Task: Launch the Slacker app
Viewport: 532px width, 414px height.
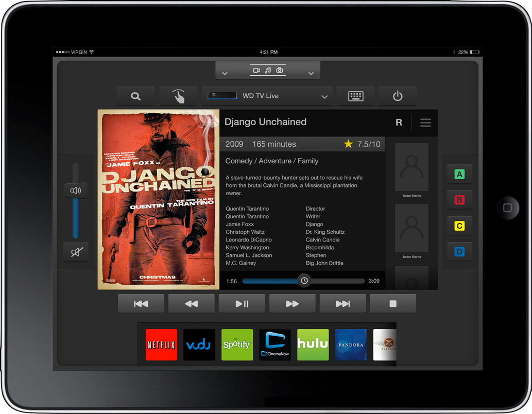Action: tap(385, 345)
